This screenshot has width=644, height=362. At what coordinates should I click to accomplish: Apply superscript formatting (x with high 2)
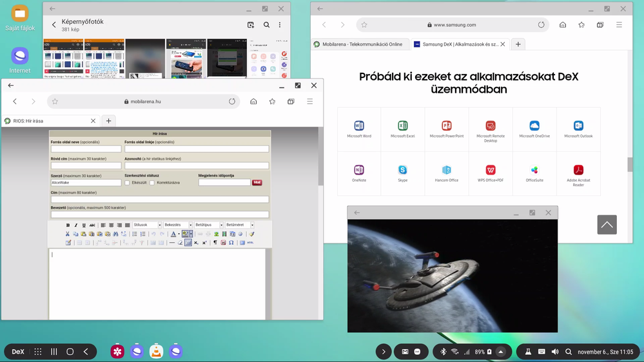pos(204,243)
